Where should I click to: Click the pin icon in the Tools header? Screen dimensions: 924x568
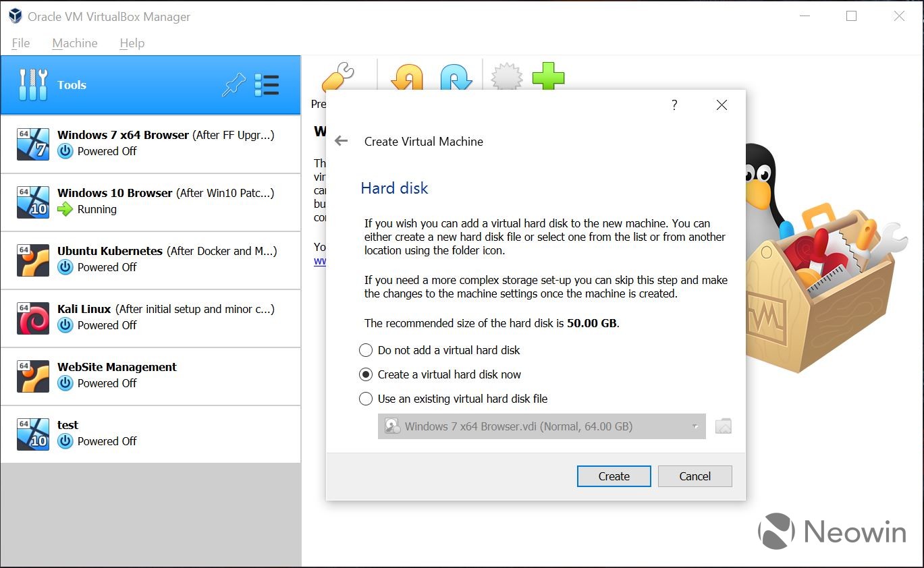(233, 85)
